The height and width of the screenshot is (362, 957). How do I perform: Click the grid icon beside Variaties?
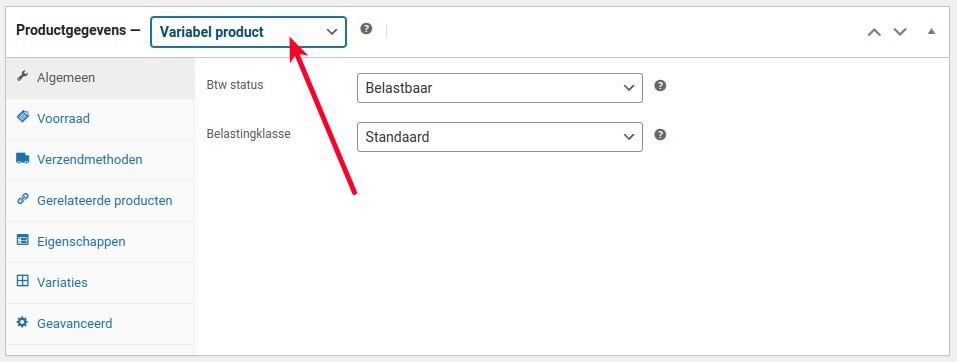point(23,281)
